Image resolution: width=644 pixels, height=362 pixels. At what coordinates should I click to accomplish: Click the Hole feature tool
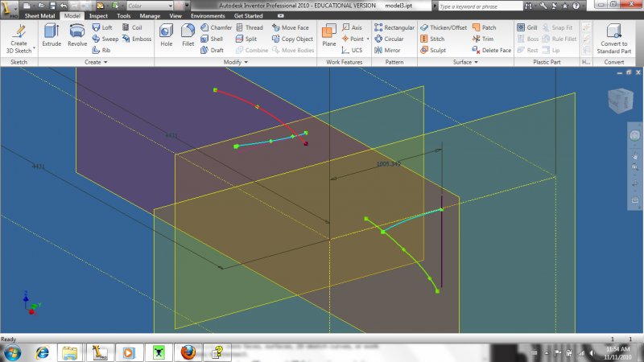[166, 35]
